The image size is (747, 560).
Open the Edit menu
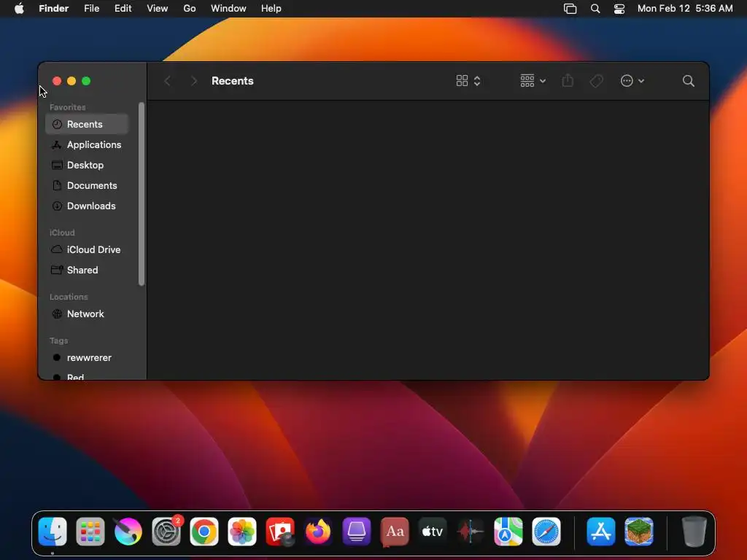[123, 9]
